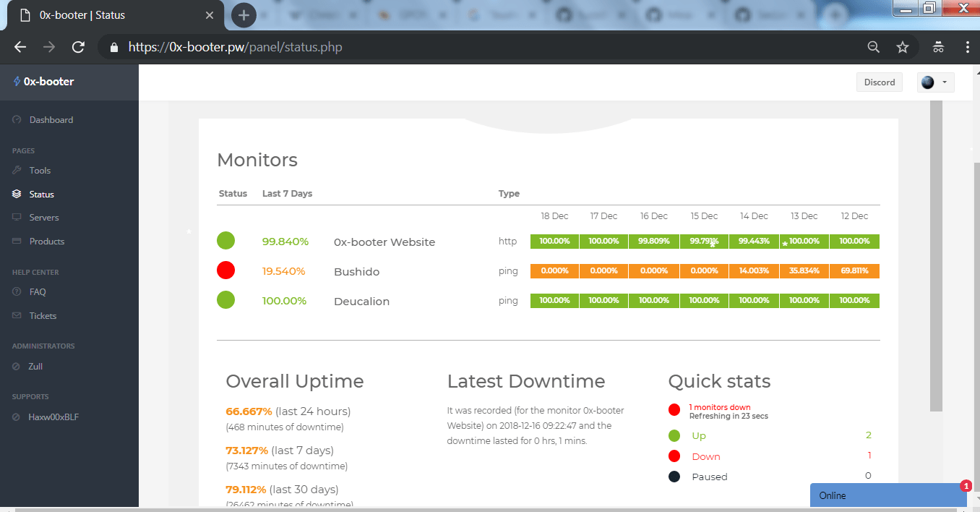980x512 pixels.
Task: Open the FAQ help page
Action: [38, 292]
